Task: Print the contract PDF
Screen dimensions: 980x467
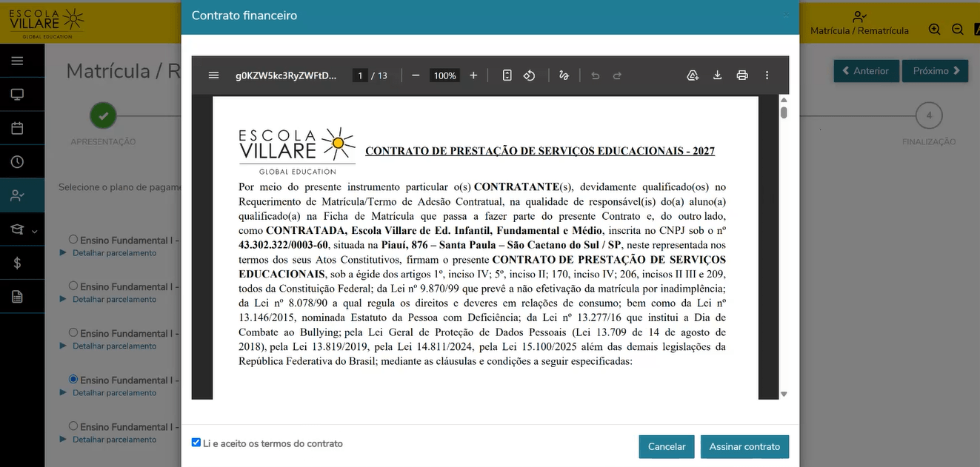Action: [x=742, y=75]
